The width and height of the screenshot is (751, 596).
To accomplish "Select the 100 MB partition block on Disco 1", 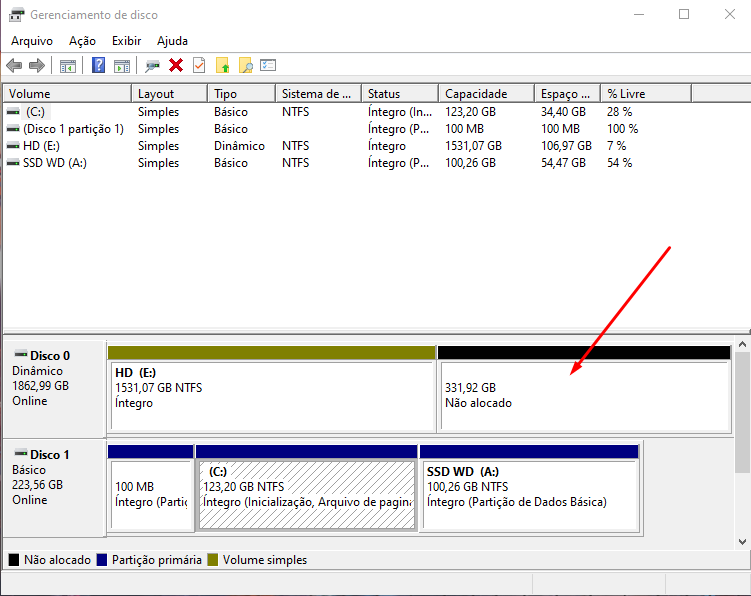I will coord(151,488).
